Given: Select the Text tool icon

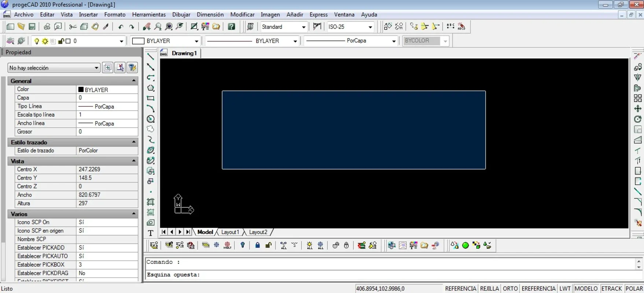Looking at the screenshot, I should pyautogui.click(x=151, y=233).
